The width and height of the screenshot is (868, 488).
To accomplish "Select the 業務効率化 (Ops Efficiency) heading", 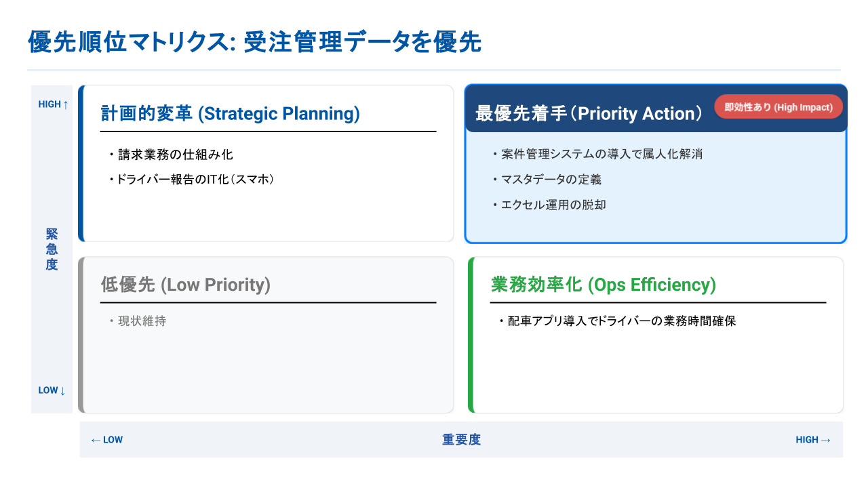I will click(604, 285).
